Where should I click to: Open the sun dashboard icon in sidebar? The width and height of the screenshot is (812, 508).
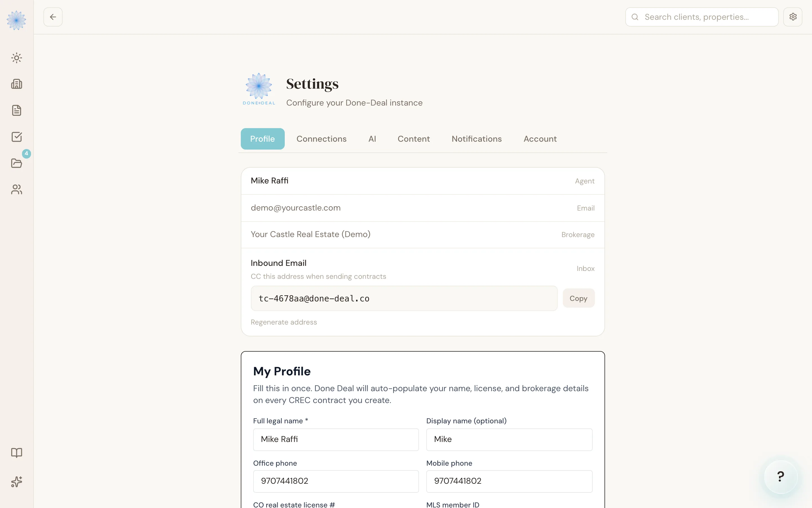pyautogui.click(x=16, y=58)
